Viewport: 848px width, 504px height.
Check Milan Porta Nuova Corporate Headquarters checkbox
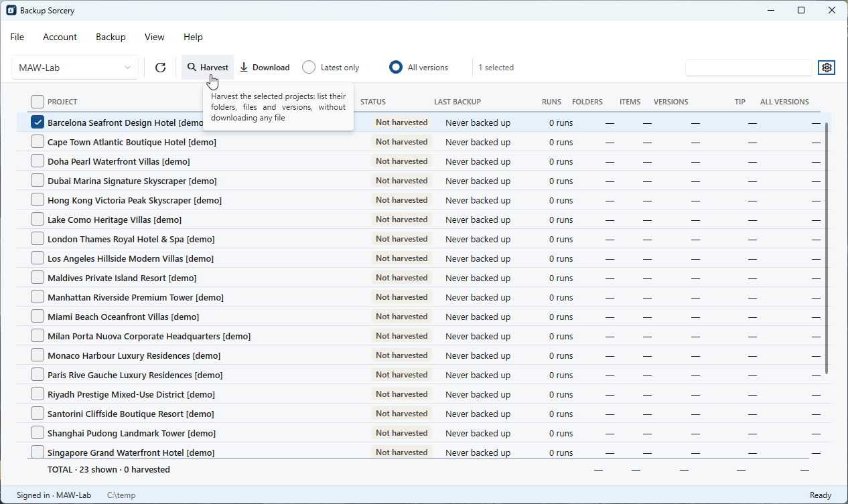[x=38, y=336]
